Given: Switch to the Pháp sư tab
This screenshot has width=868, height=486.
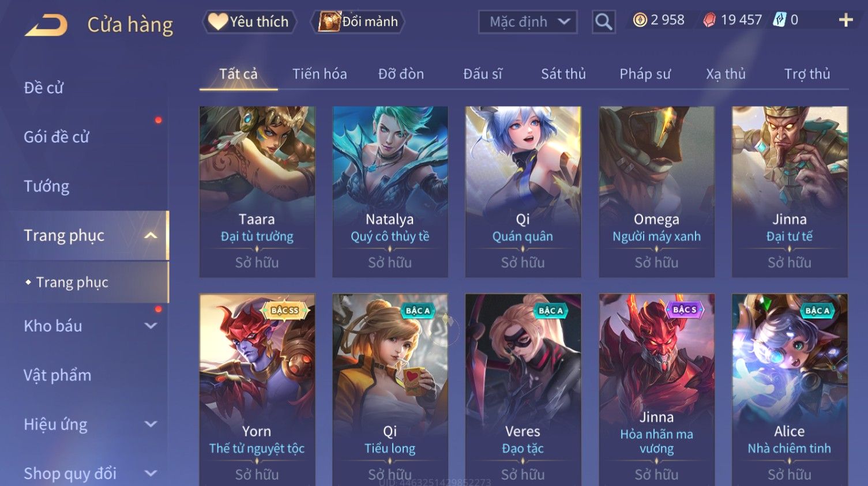Looking at the screenshot, I should point(645,74).
